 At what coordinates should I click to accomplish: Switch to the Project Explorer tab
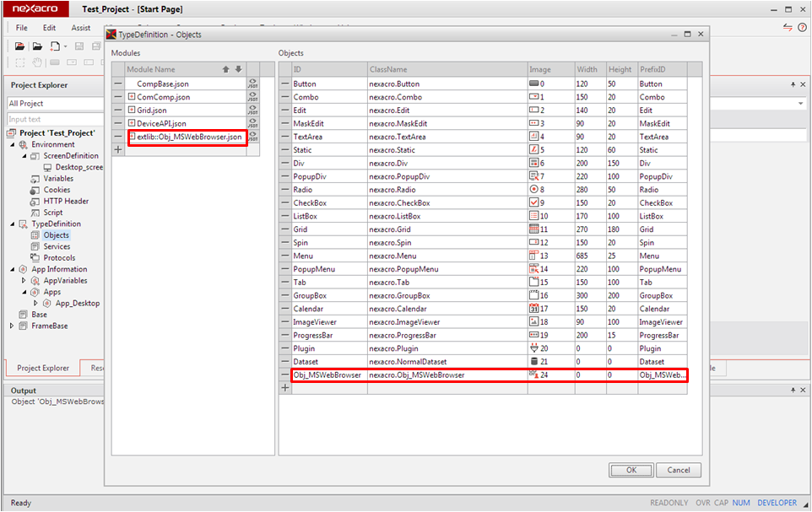tap(43, 368)
